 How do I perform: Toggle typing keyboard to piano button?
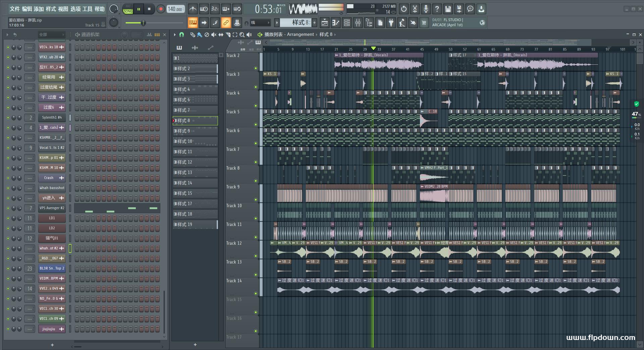tap(193, 23)
